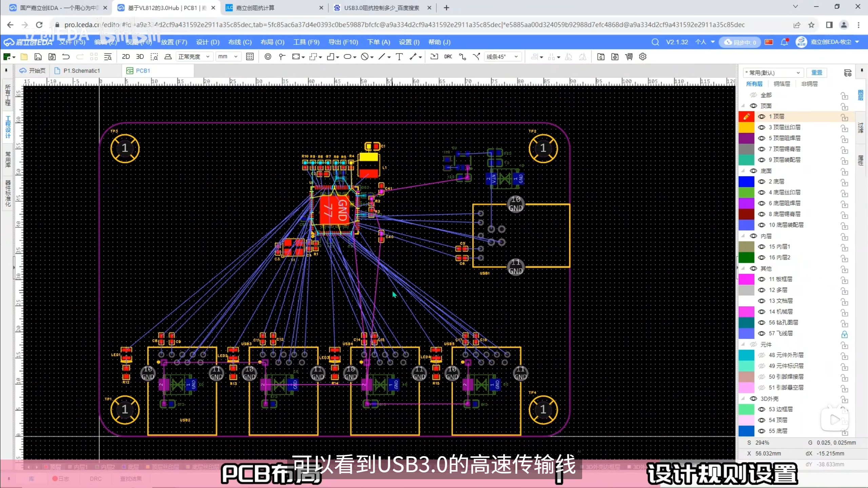Open the 正常亮度 brightness dropdown
This screenshot has height=488, width=868.
(x=194, y=57)
